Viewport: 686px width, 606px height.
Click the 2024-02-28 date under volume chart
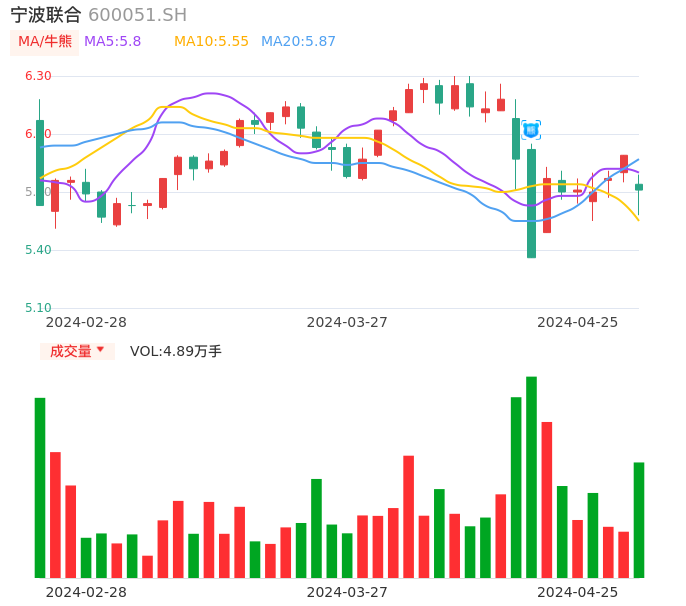tap(86, 592)
